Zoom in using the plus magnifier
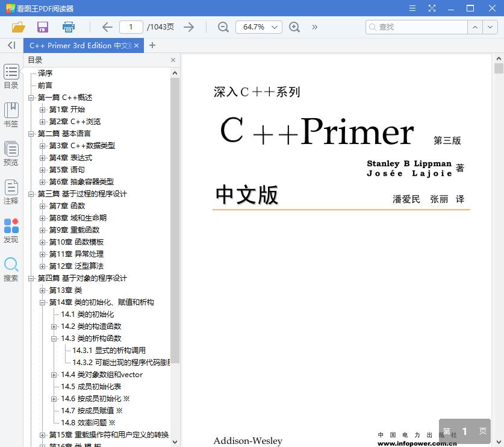The image size is (504, 447). pos(294,27)
